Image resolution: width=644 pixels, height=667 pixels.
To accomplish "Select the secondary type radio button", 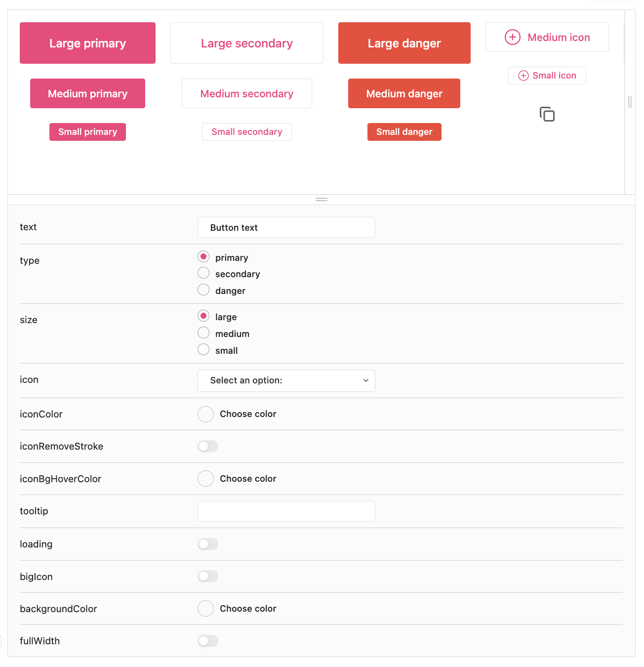I will click(x=203, y=273).
